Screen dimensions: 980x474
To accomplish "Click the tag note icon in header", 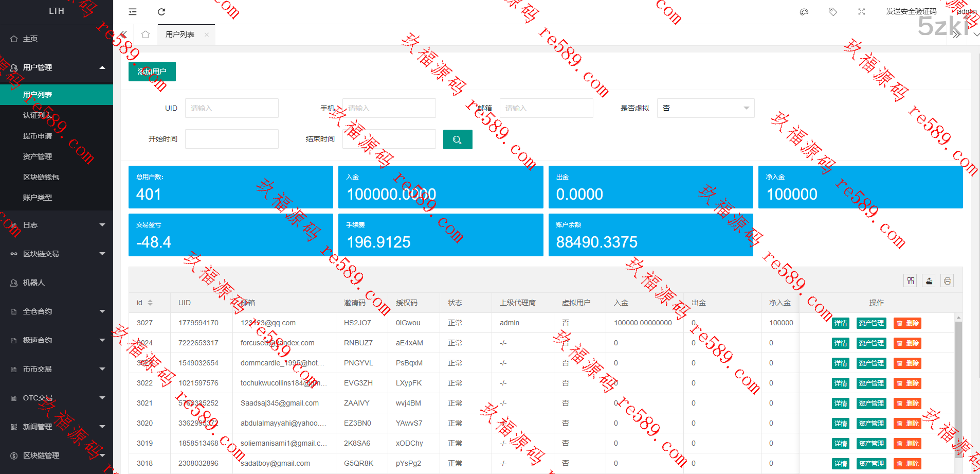I will 833,12.
